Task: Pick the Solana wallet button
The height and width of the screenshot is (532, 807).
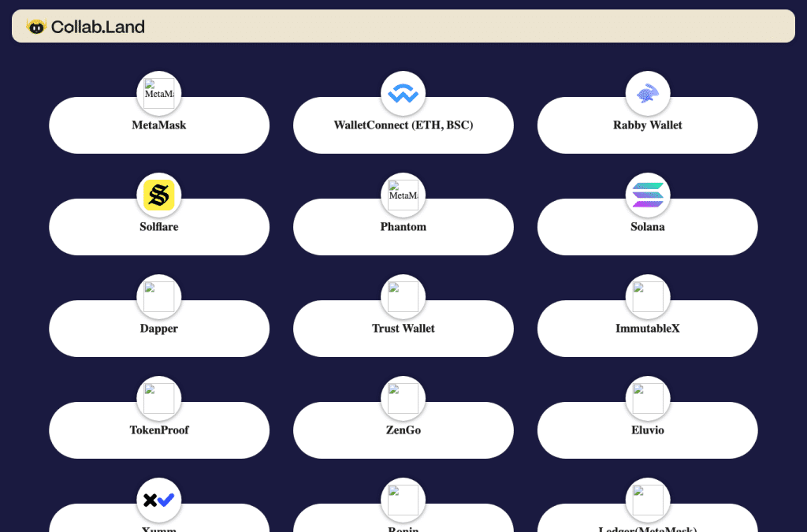Action: point(648,227)
